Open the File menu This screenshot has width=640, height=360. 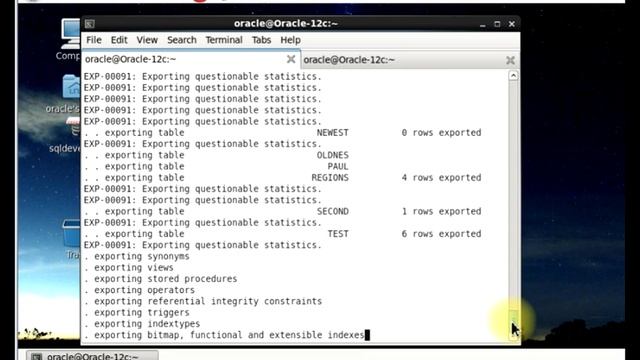93,40
